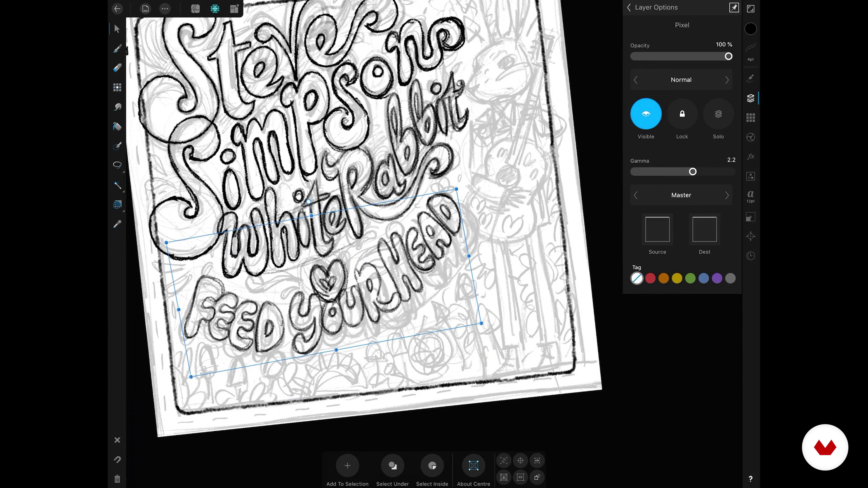This screenshot has height=488, width=868.
Task: Select the Flood Fill bucket tool
Action: pyautogui.click(x=117, y=127)
